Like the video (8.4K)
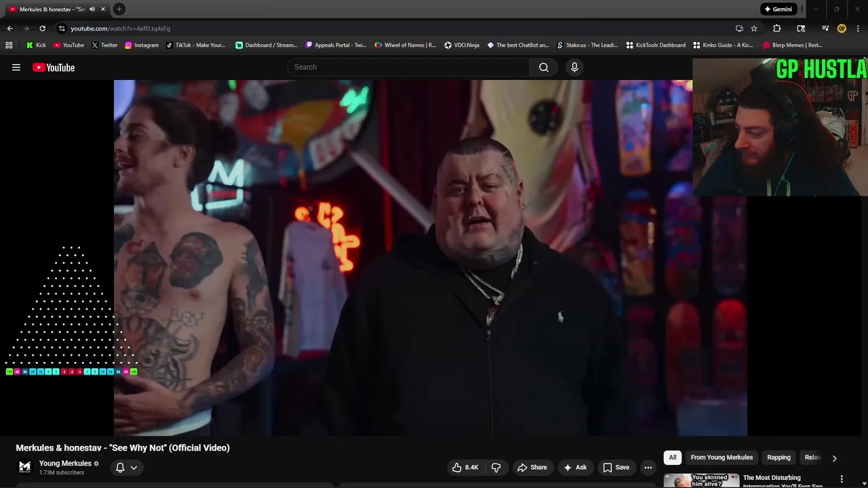The height and width of the screenshot is (488, 868). point(465,468)
